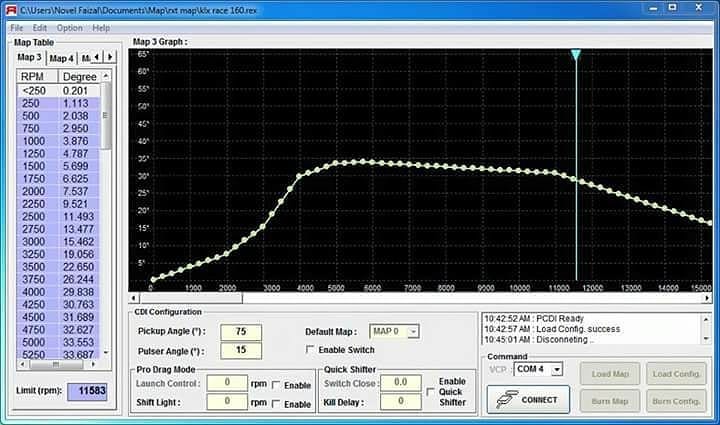The image size is (720, 425).
Task: Click degree value 31.689
Action: pos(78,317)
